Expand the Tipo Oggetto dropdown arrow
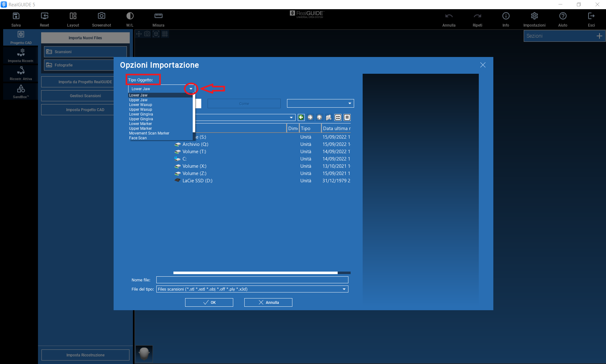Screen dimensions: 606x364 click(x=191, y=89)
